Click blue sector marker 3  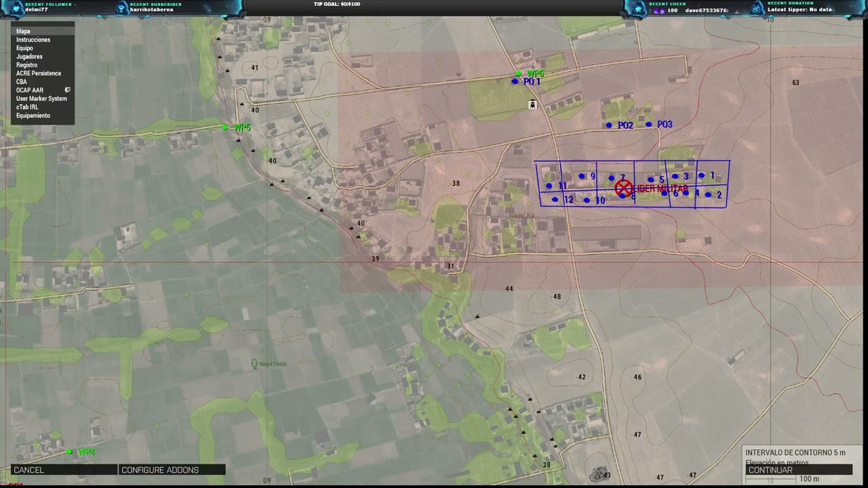[675, 176]
